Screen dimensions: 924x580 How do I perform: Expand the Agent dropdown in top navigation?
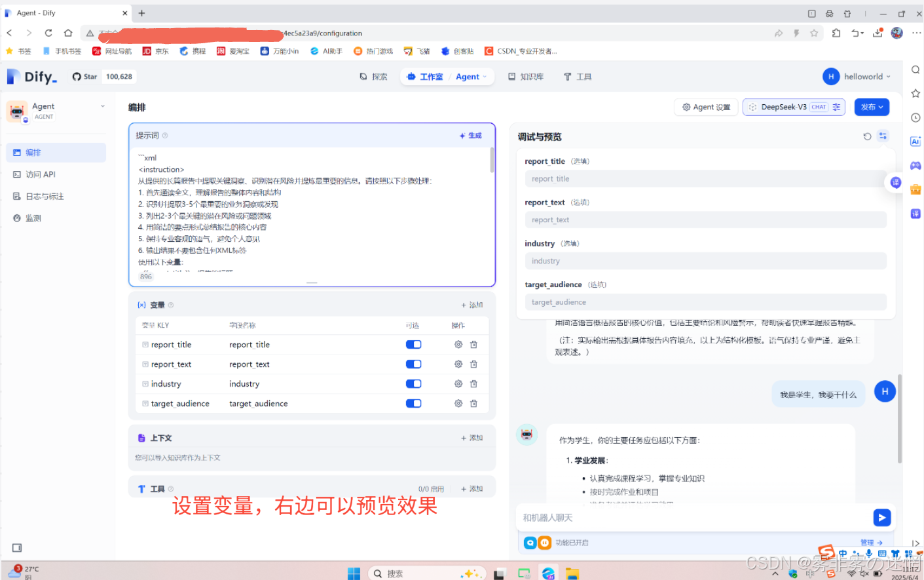point(471,77)
